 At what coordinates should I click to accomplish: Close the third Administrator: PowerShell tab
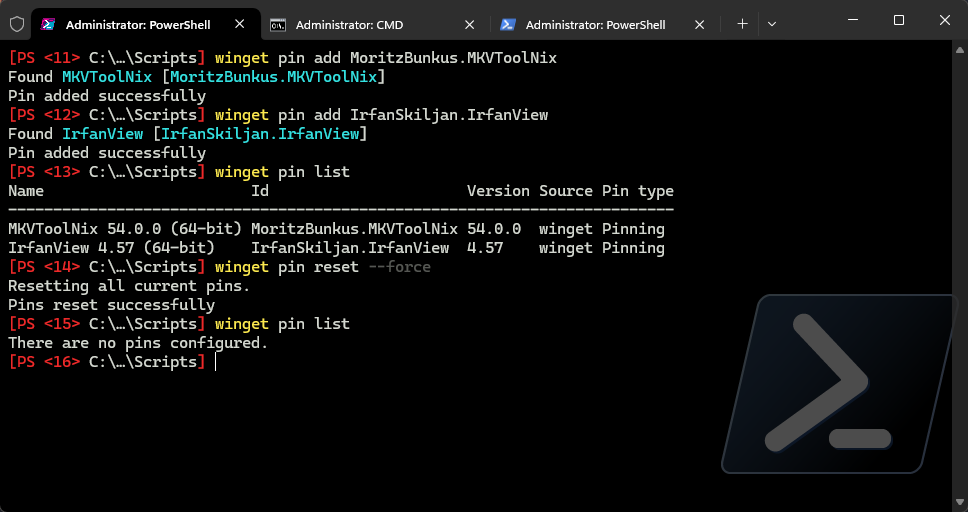[699, 25]
